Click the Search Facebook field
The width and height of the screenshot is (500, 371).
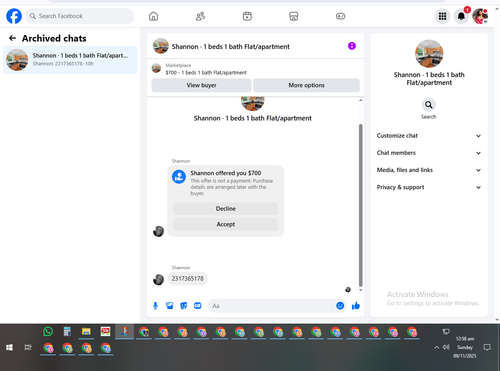pyautogui.click(x=80, y=16)
